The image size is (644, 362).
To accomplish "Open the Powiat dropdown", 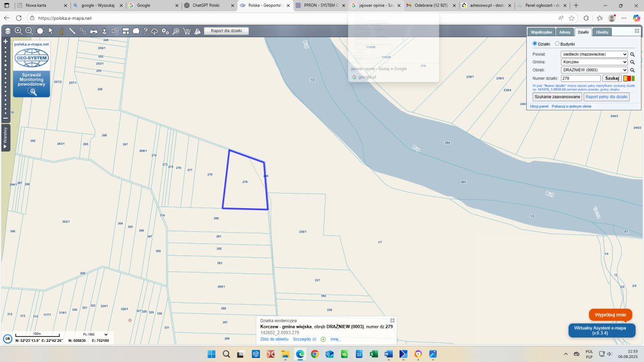I will click(x=594, y=54).
